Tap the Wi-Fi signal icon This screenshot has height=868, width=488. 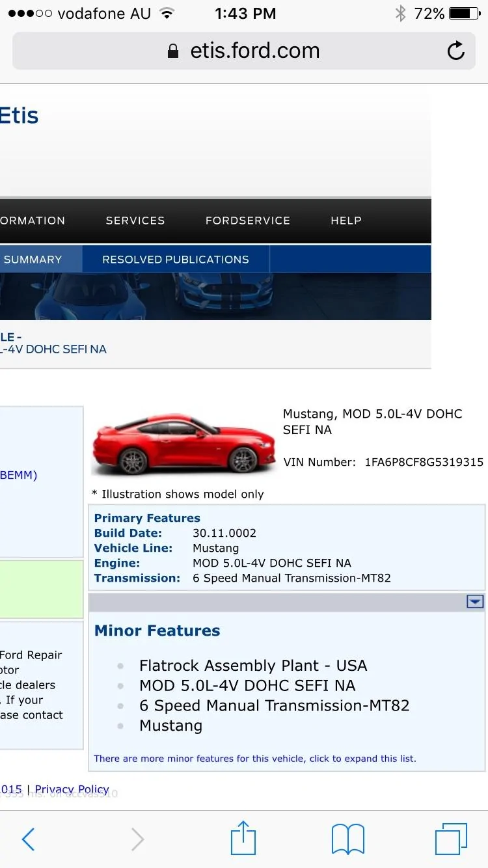pyautogui.click(x=167, y=13)
